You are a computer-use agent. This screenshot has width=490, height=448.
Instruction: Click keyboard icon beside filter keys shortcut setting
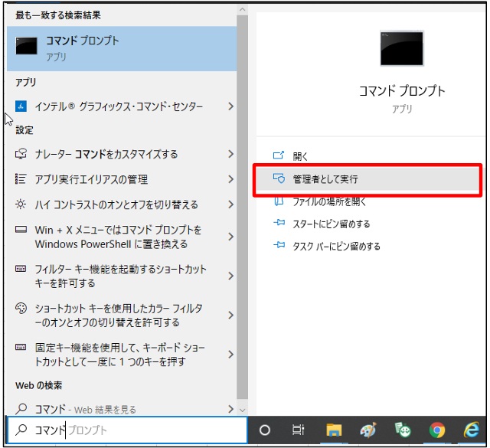[21, 269]
